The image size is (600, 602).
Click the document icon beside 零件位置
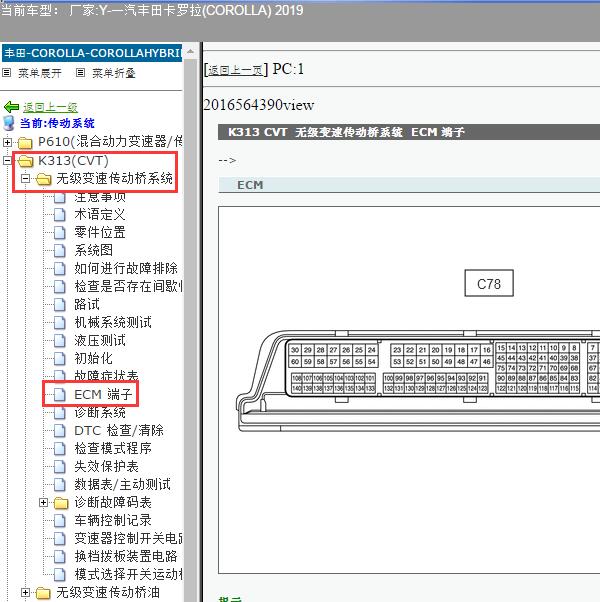click(x=60, y=232)
